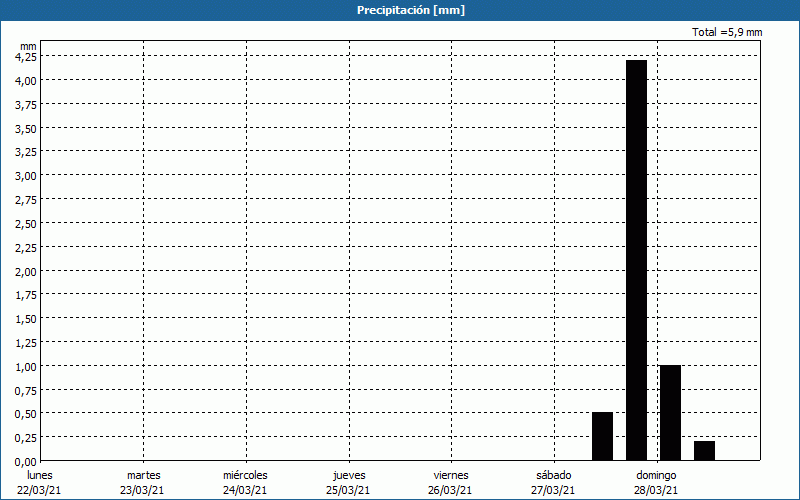The image size is (800, 500).
Task: Click the 2,25 y-axis value
Action: (26, 247)
